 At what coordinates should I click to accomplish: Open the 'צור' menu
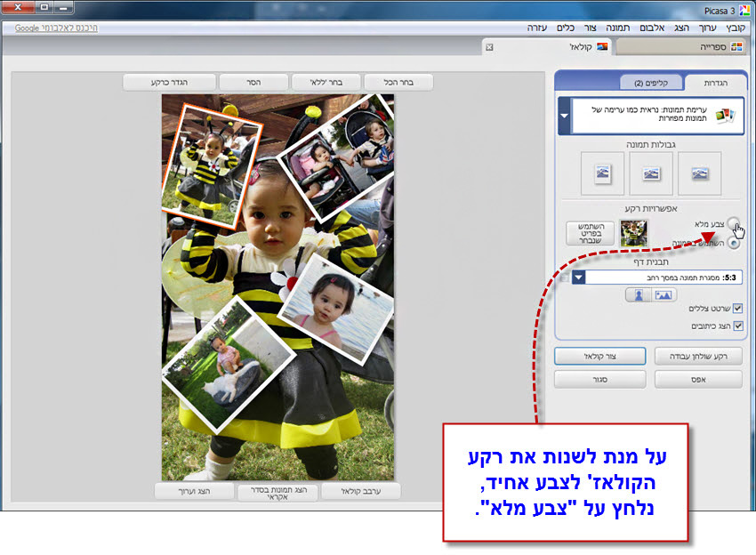[591, 28]
